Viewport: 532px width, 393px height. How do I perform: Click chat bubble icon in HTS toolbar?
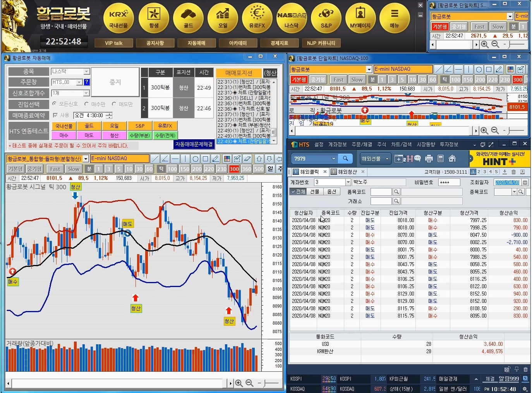(x=418, y=159)
